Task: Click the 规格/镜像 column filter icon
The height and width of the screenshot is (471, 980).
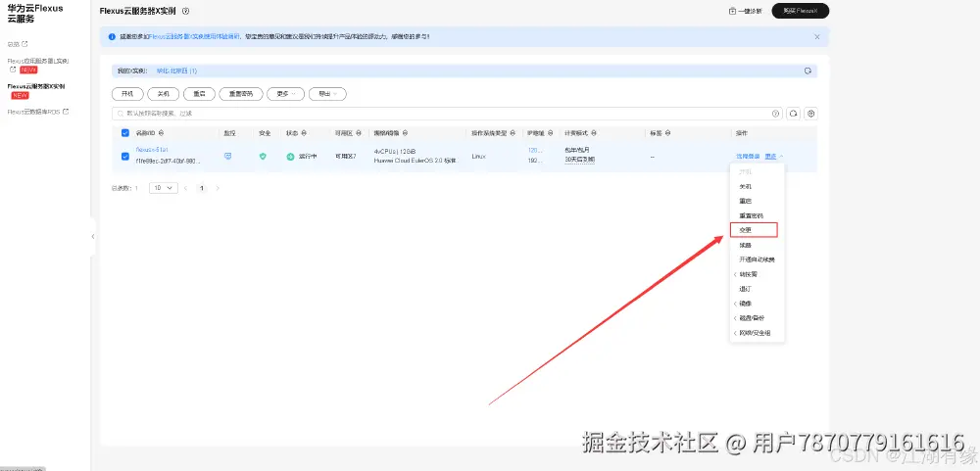Action: pyautogui.click(x=406, y=133)
